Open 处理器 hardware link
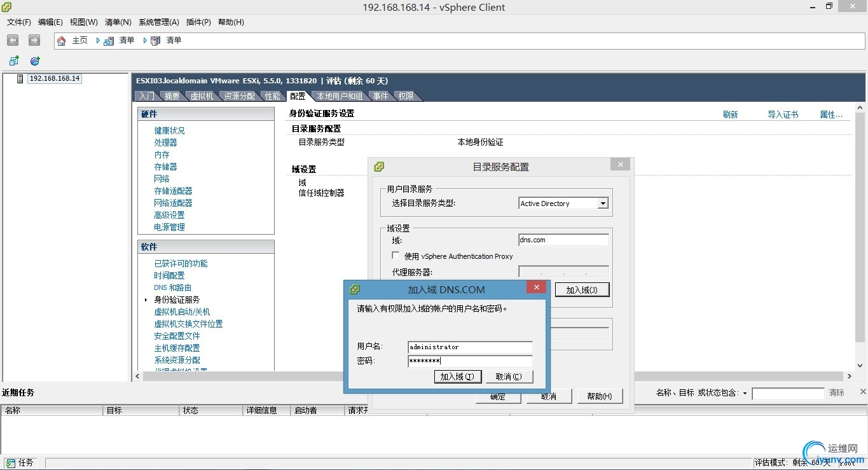This screenshot has width=868, height=470. (x=165, y=142)
